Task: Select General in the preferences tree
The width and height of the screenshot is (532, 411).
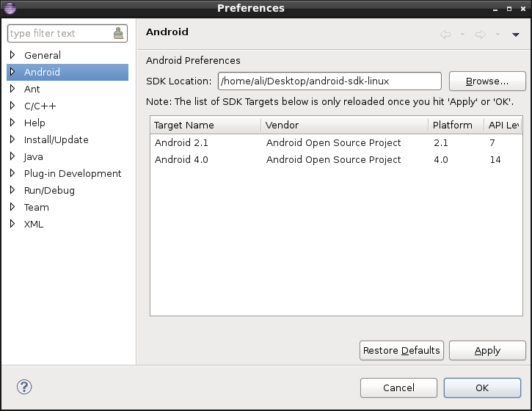Action: [x=43, y=55]
